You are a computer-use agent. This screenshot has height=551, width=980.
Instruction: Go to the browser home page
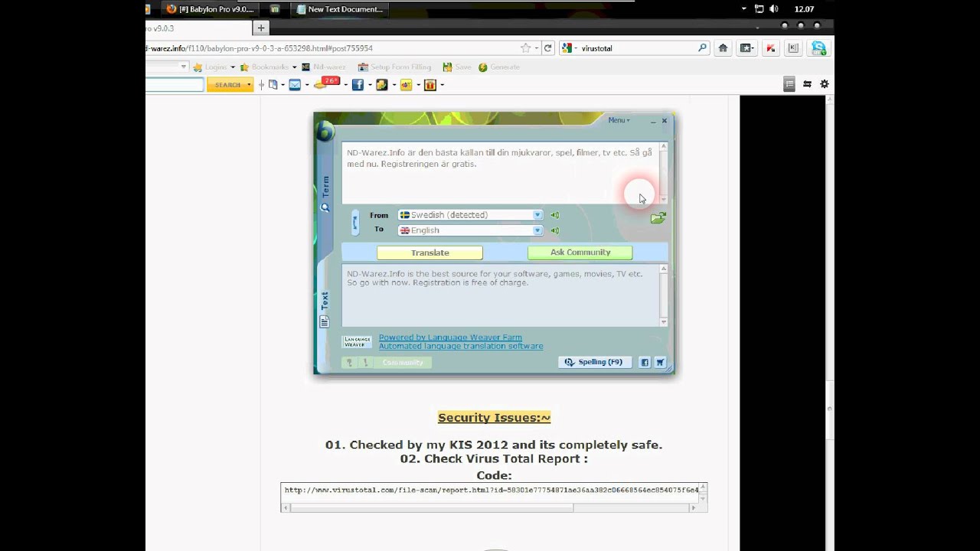click(x=723, y=47)
